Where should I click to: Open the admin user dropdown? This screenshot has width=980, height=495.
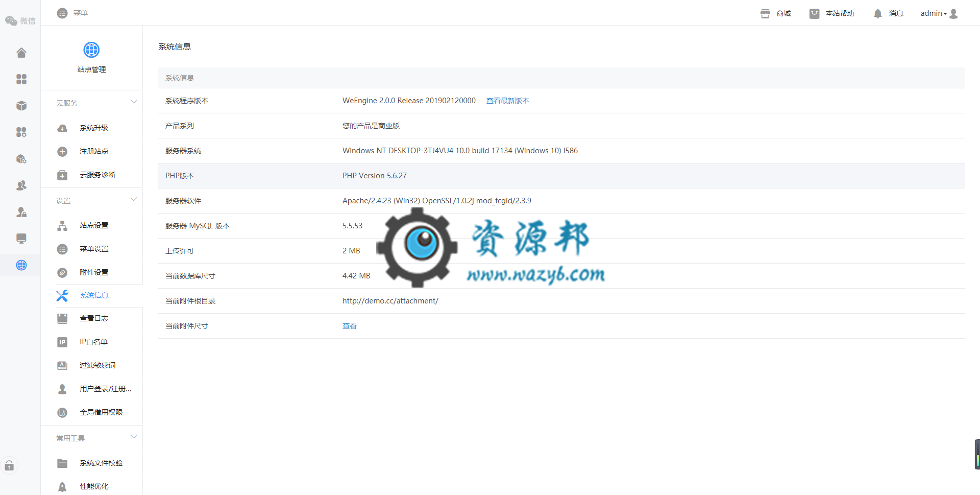939,13
